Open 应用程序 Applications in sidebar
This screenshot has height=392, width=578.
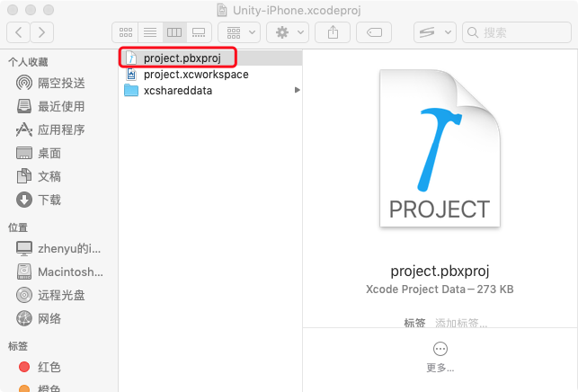click(51, 129)
